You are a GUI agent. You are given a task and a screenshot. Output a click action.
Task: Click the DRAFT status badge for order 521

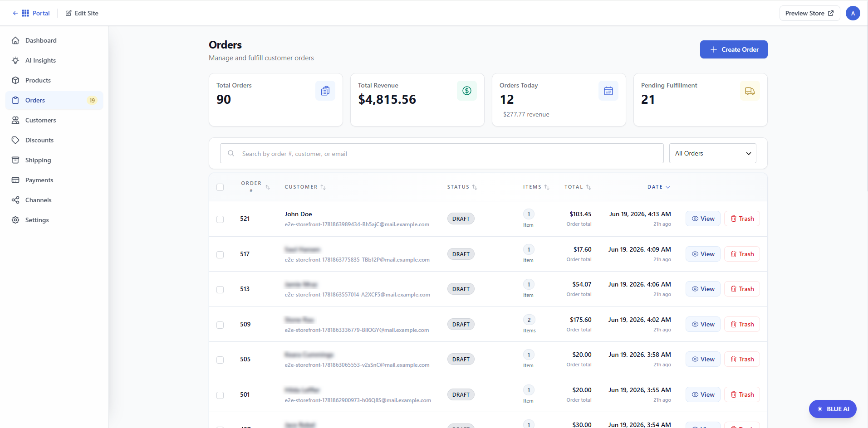pyautogui.click(x=461, y=219)
